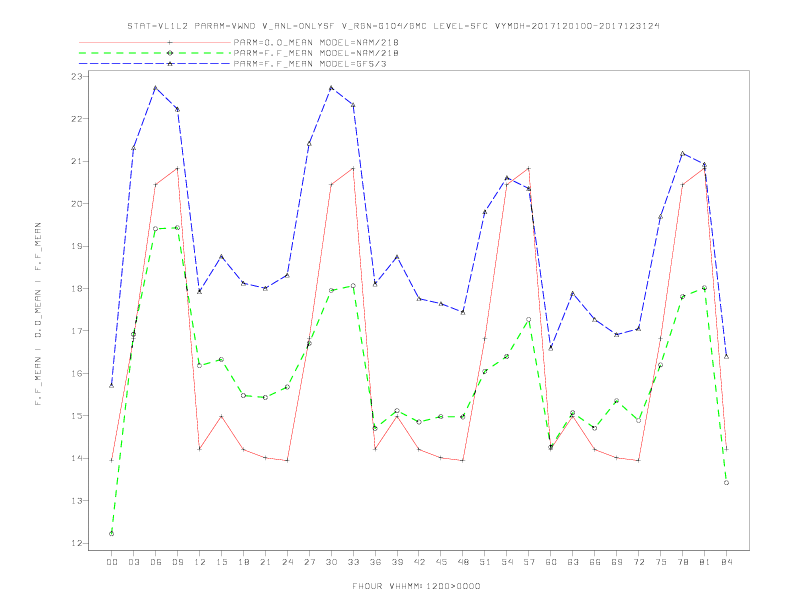Click y-axis tick label 20
The width and height of the screenshot is (792, 612).
point(77,203)
